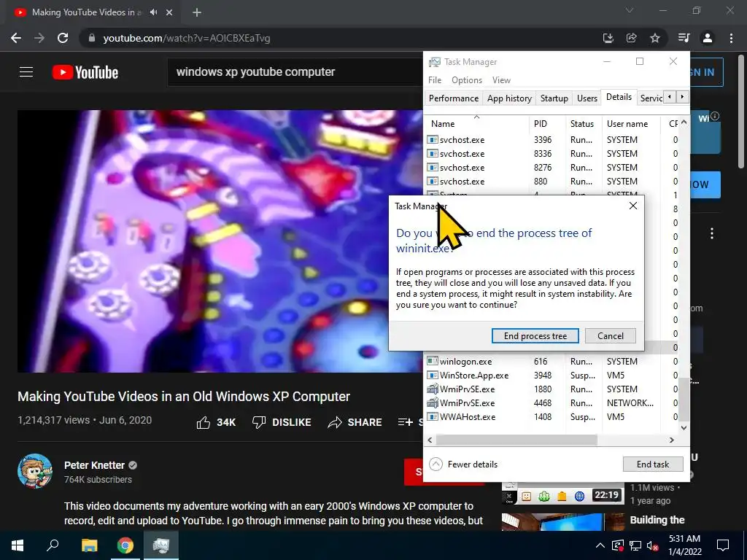
Task: Bookmark this page with star icon
Action: (x=655, y=38)
